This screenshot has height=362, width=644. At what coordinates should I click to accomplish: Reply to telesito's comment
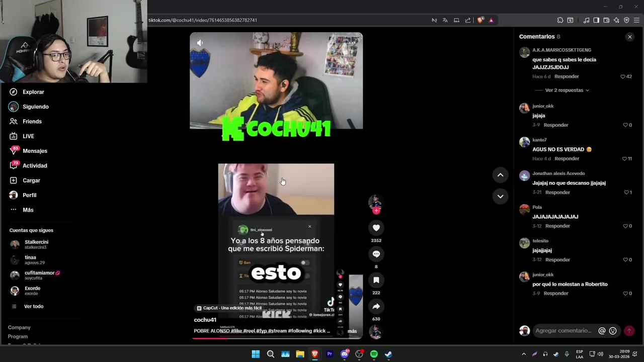[558, 259]
